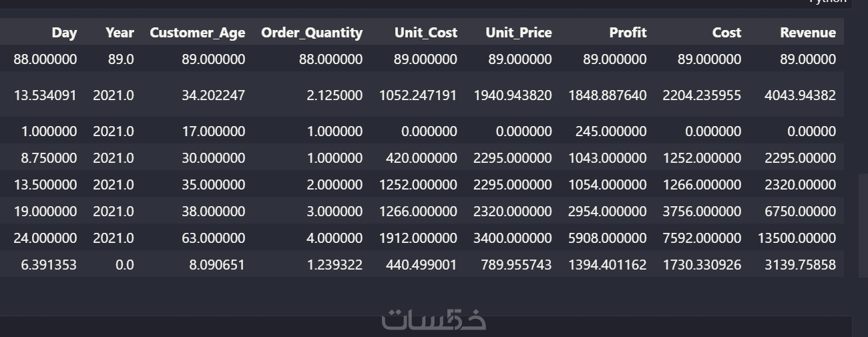
Task: Click the Unit_Cost cell 1052.247191
Action: [418, 95]
